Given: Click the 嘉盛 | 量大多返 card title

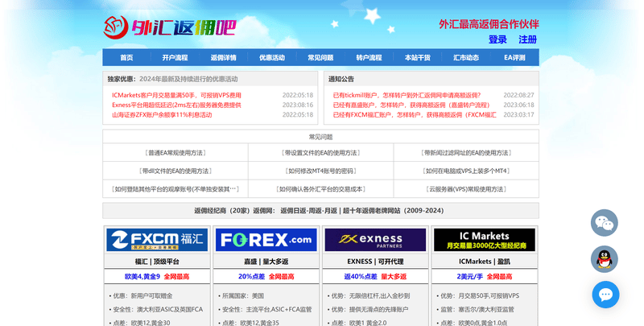Looking at the screenshot, I should pos(266,262).
